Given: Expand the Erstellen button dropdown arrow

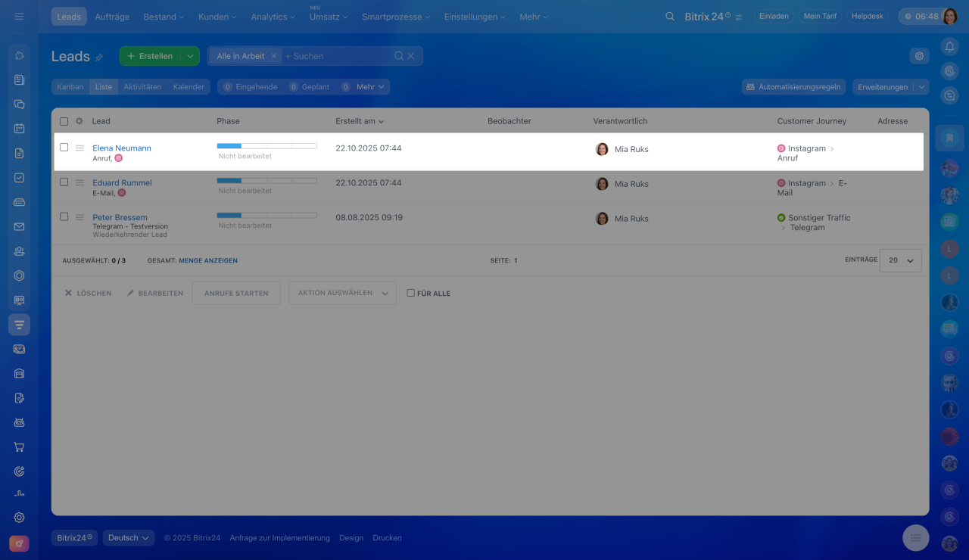Looking at the screenshot, I should point(190,56).
